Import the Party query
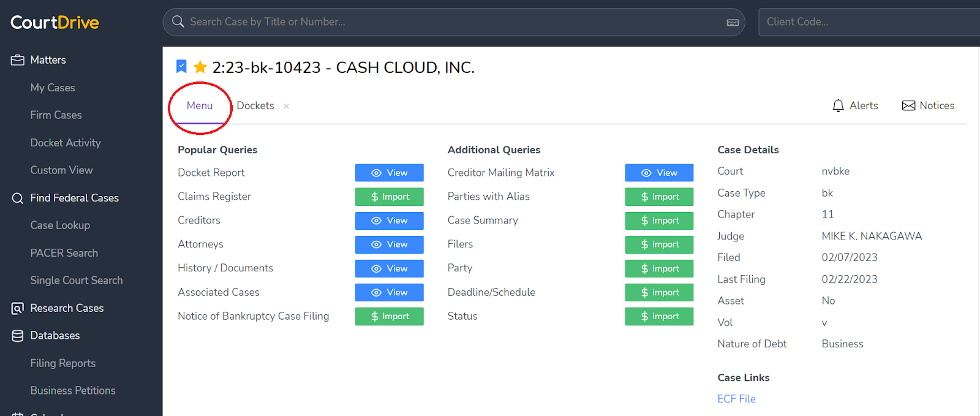The width and height of the screenshot is (980, 416). point(659,268)
